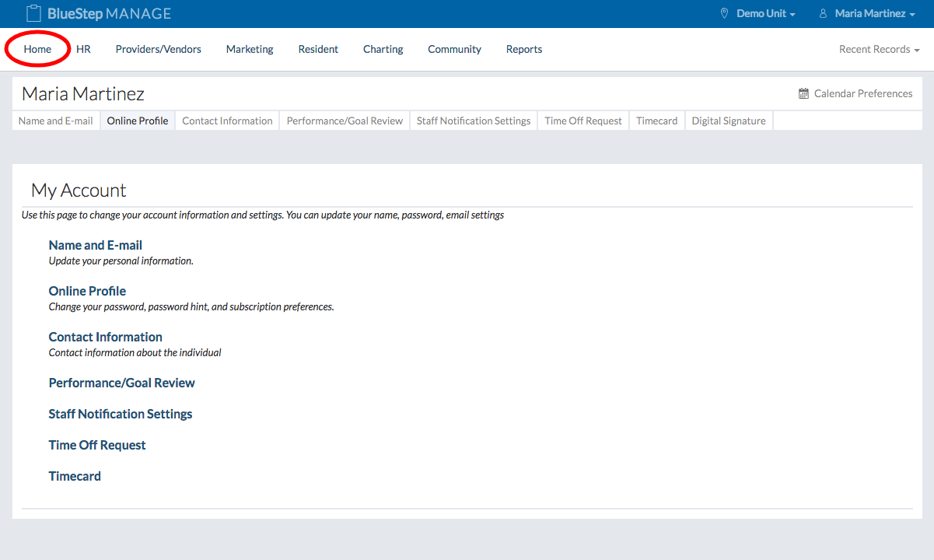
Task: Select the Staff Notification Settings tab
Action: coord(473,121)
